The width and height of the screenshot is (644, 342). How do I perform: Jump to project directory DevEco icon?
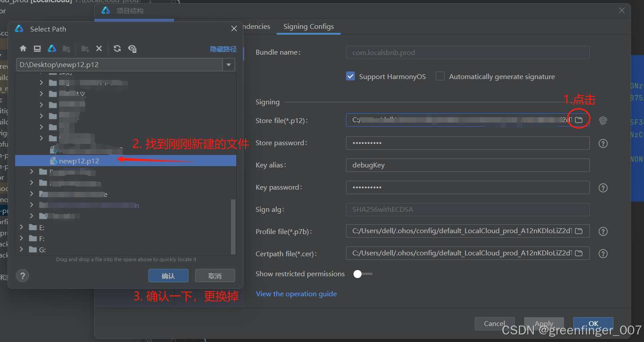click(52, 49)
